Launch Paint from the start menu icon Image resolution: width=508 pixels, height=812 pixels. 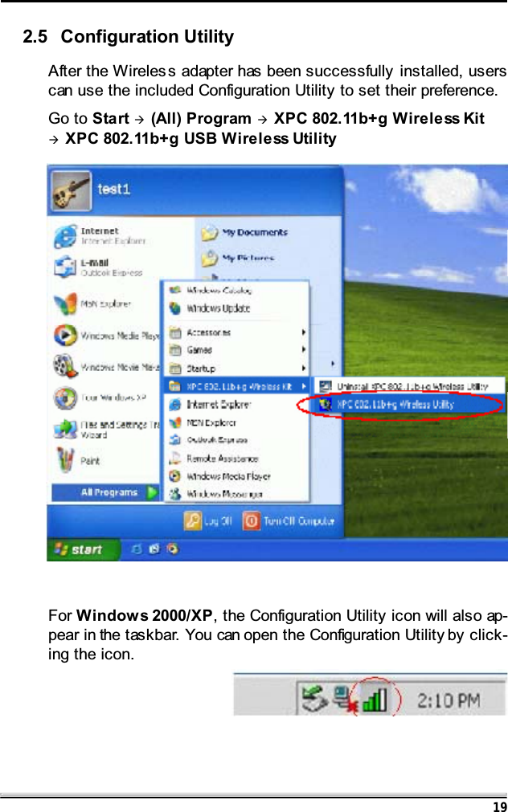[65, 460]
